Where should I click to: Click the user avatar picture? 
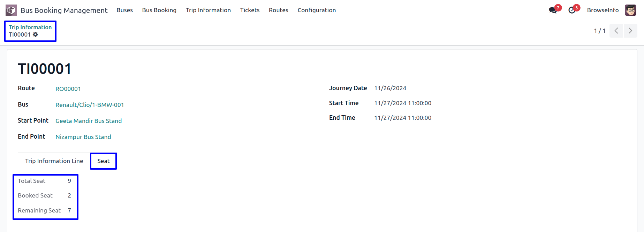(x=630, y=10)
